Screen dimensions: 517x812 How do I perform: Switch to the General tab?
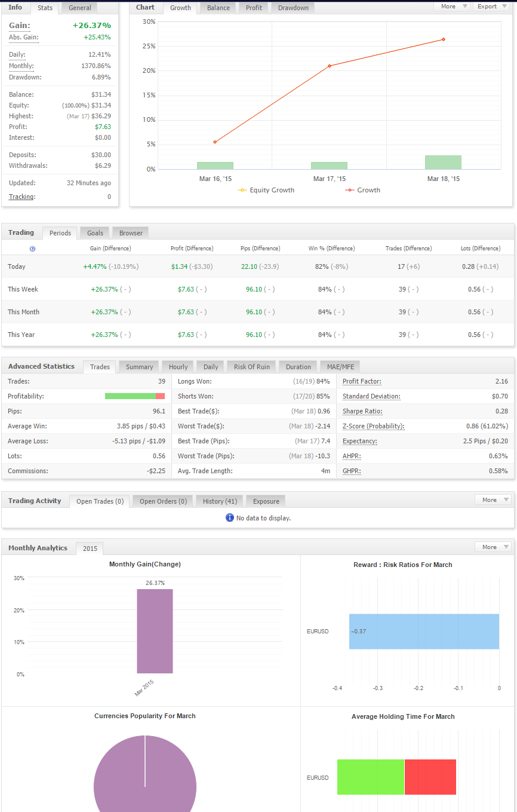click(x=80, y=8)
